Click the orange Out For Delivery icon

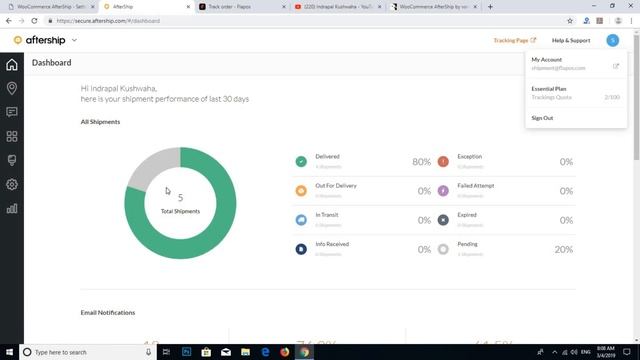[x=301, y=191]
